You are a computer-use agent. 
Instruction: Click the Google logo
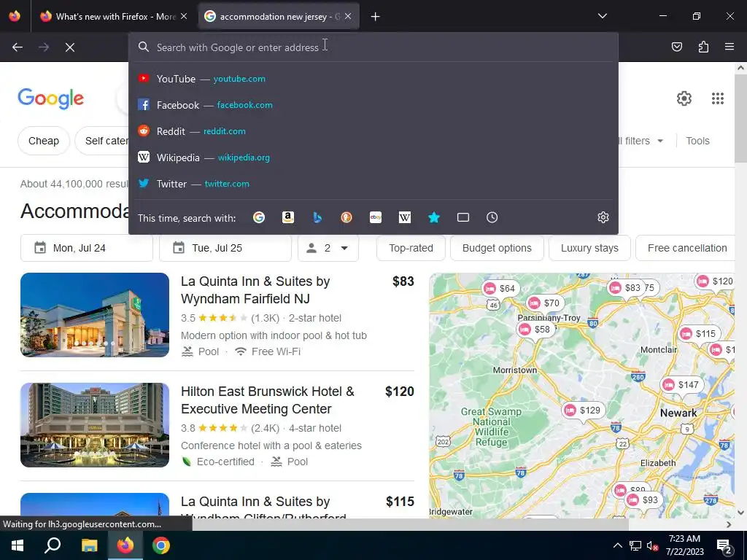point(50,98)
